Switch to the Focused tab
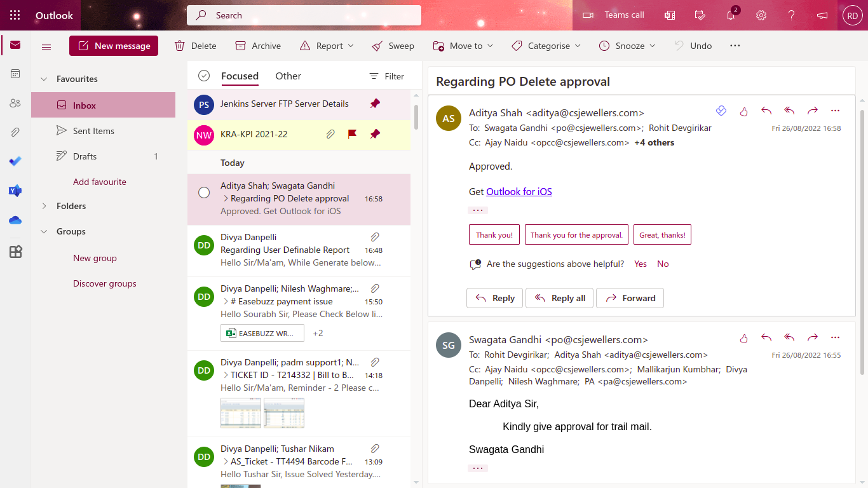 pos(240,76)
